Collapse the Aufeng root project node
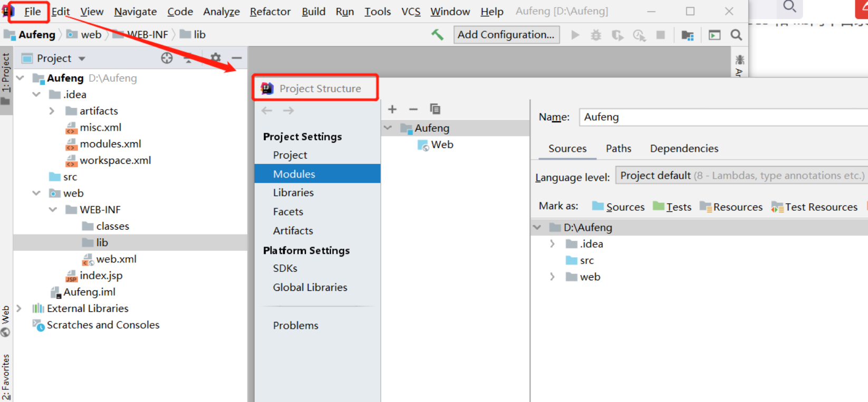 (x=20, y=78)
